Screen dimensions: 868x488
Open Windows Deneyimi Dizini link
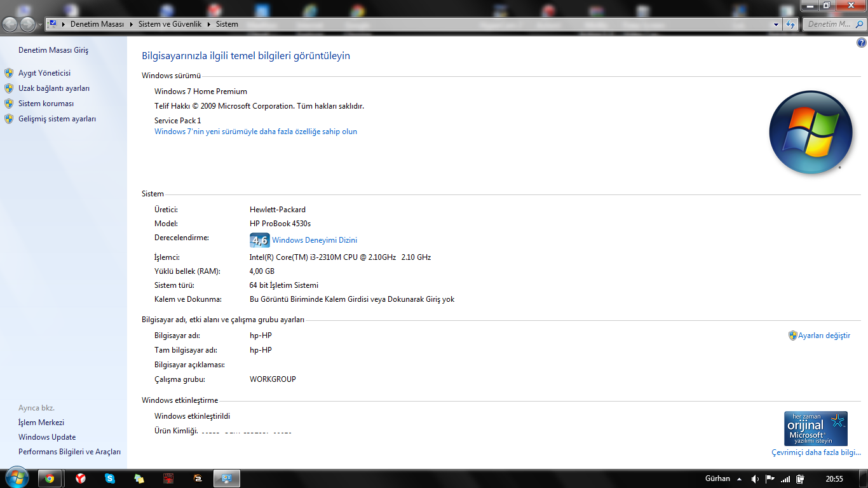point(315,240)
